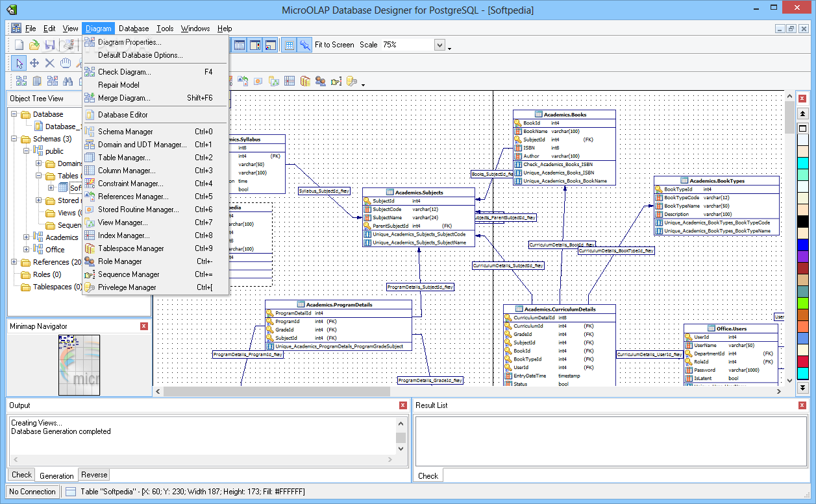Screen dimensions: 816x504
Task: Open Privilege Manager key toolbar icon
Action: (351, 81)
